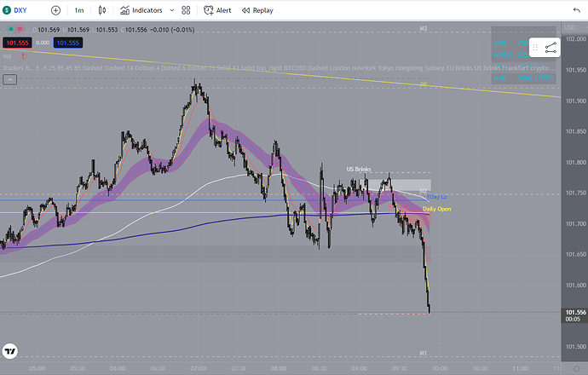Click the M3 pivot level label

click(x=423, y=28)
